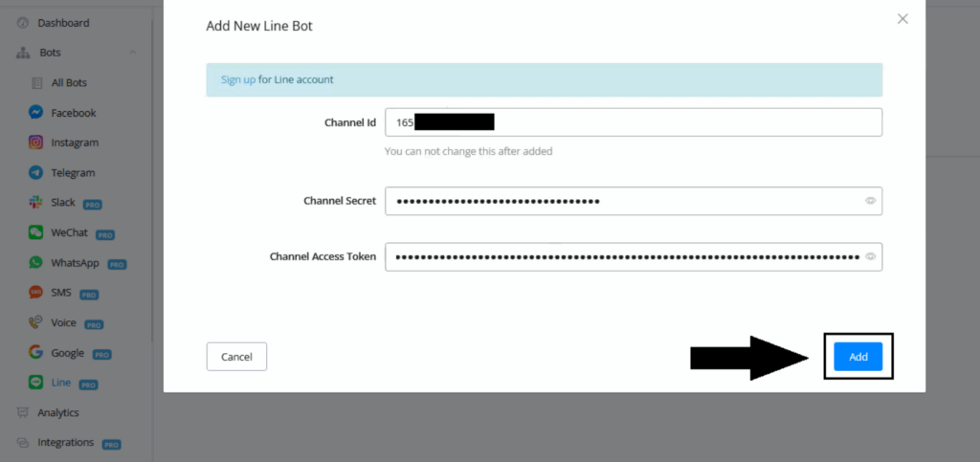The image size is (980, 462).
Task: Open the Dashboard menu item
Action: pyautogui.click(x=62, y=23)
